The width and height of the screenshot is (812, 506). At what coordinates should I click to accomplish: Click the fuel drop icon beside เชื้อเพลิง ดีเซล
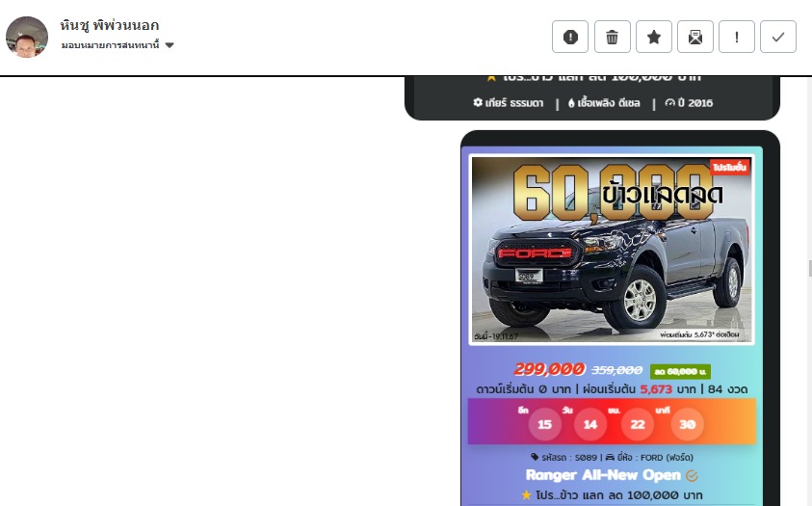571,103
